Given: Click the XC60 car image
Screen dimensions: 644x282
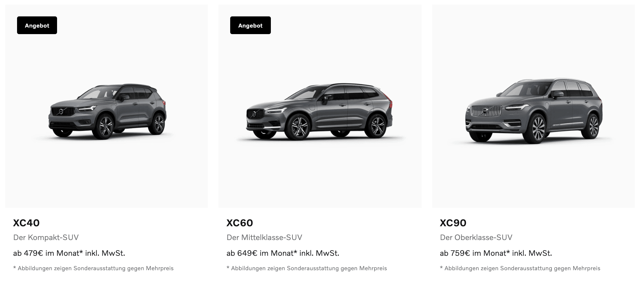Looking at the screenshot, I should pos(319,112).
